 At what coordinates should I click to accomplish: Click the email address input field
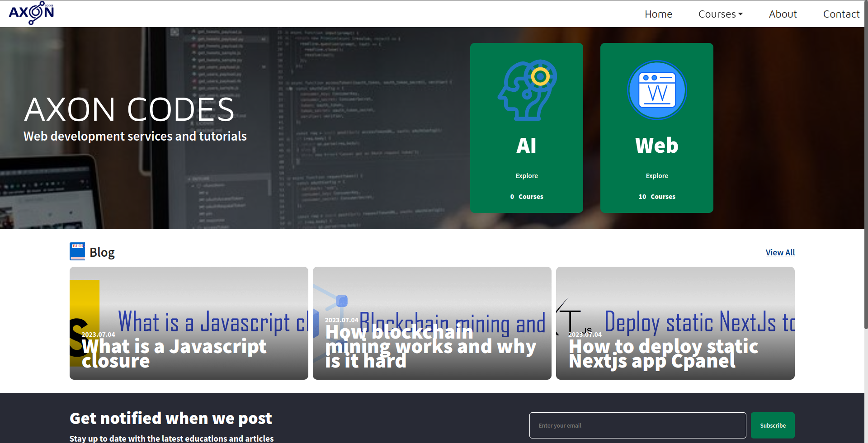pyautogui.click(x=637, y=425)
